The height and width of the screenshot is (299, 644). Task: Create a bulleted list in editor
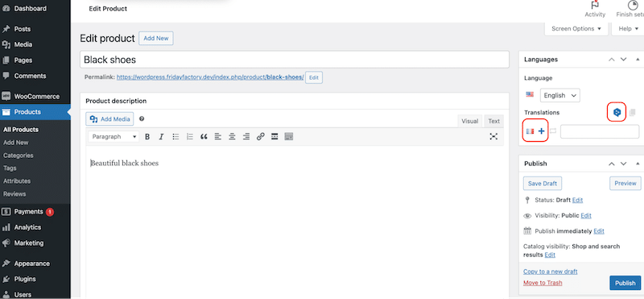click(x=175, y=137)
